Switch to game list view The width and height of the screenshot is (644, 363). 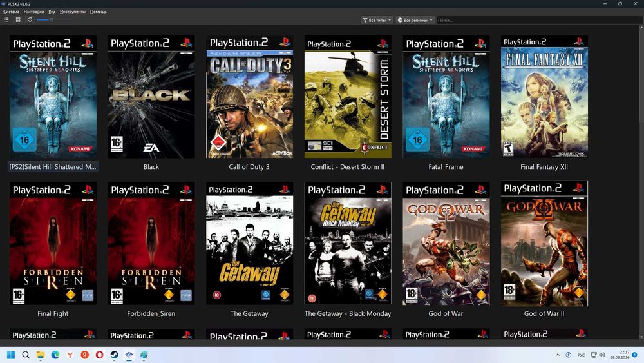(6, 20)
